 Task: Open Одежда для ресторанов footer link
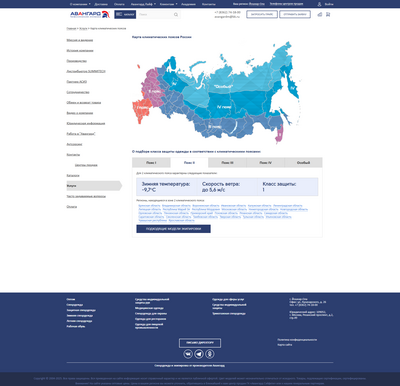point(150,319)
